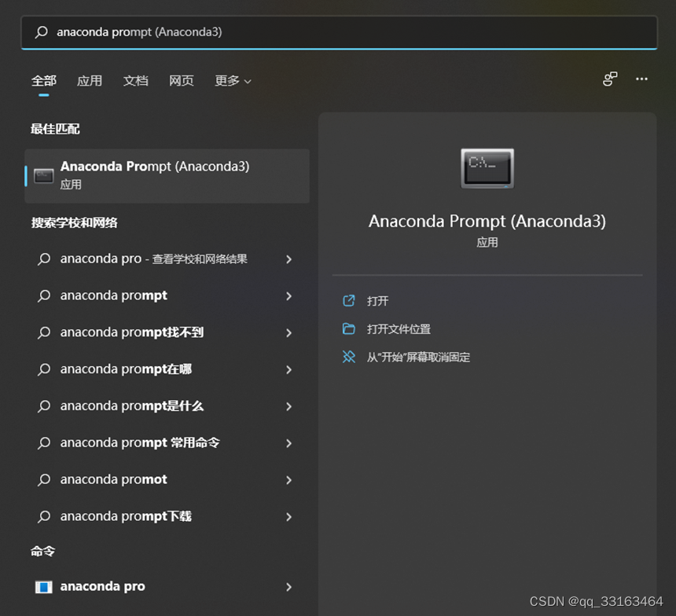The height and width of the screenshot is (616, 676).
Task: Expand the 'anaconda prompt在哪' chevron
Action: pos(288,370)
